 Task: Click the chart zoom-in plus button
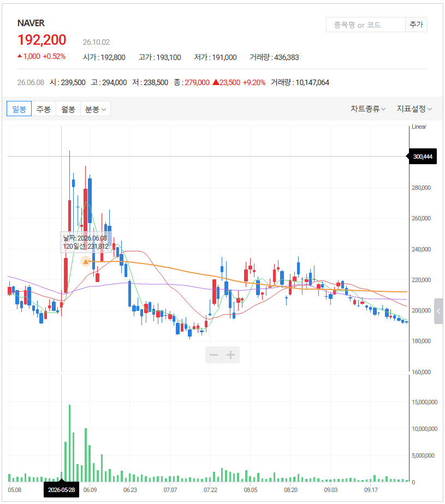click(x=231, y=355)
